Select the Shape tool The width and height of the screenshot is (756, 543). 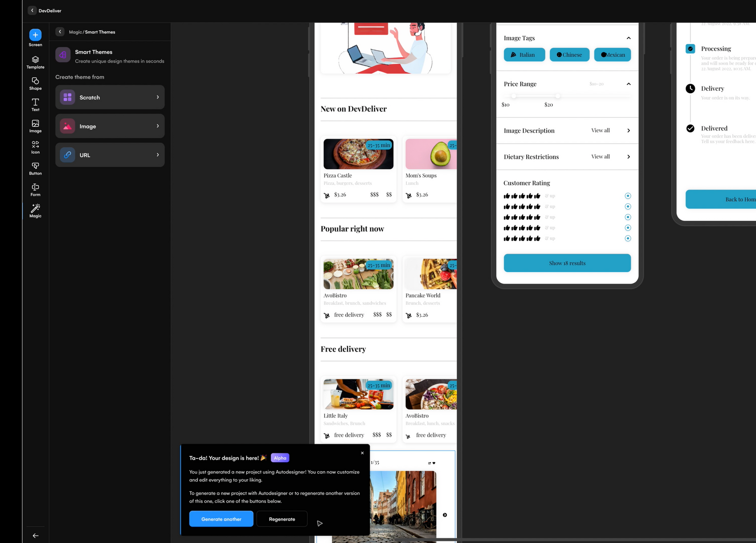35,84
